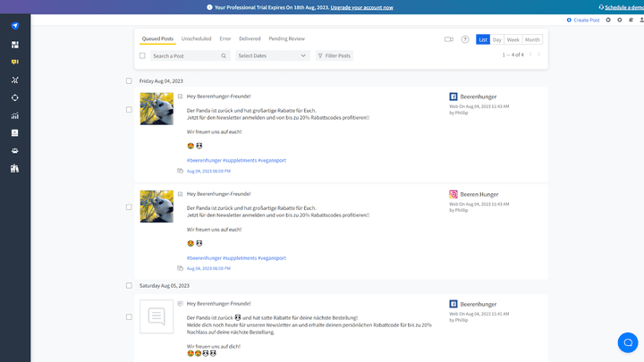Open the library books icon in sidebar

[x=15, y=168]
